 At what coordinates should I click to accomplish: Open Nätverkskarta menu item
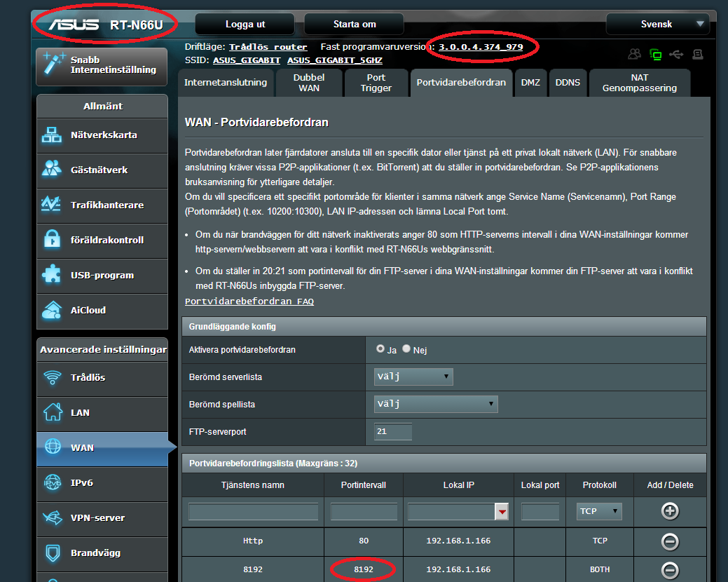pos(102,135)
